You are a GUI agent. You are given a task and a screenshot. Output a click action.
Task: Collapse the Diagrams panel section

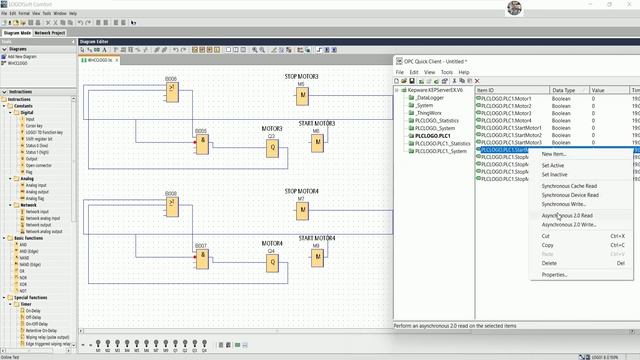pyautogui.click(x=4, y=49)
